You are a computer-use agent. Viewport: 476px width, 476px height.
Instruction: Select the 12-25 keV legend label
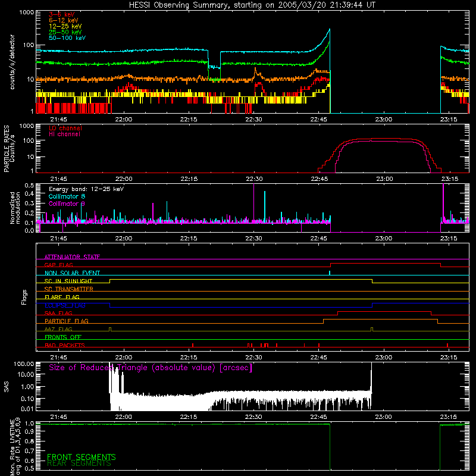click(65, 26)
